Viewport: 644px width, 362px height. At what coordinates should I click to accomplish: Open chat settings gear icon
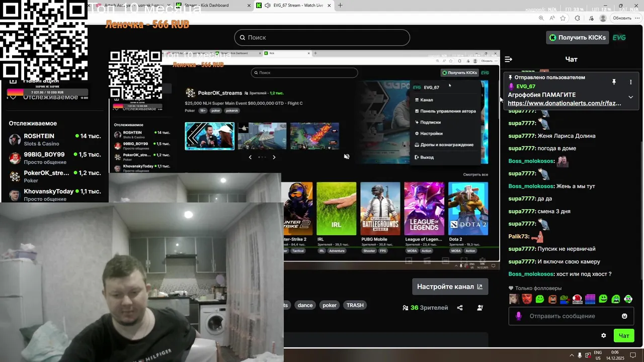(x=604, y=335)
